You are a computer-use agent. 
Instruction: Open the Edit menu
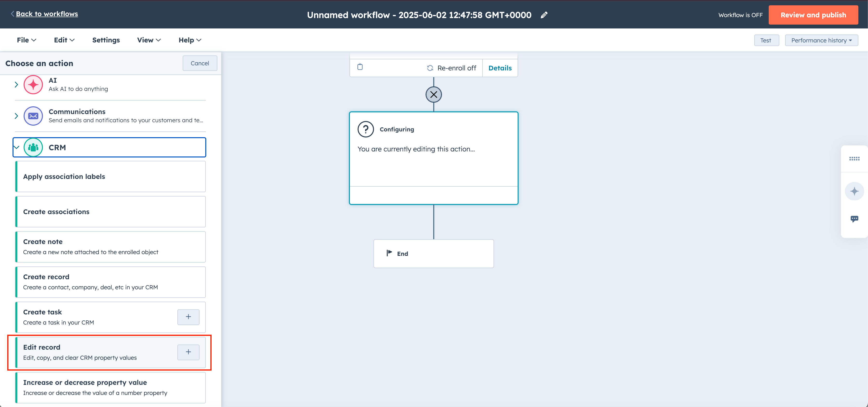click(x=64, y=40)
